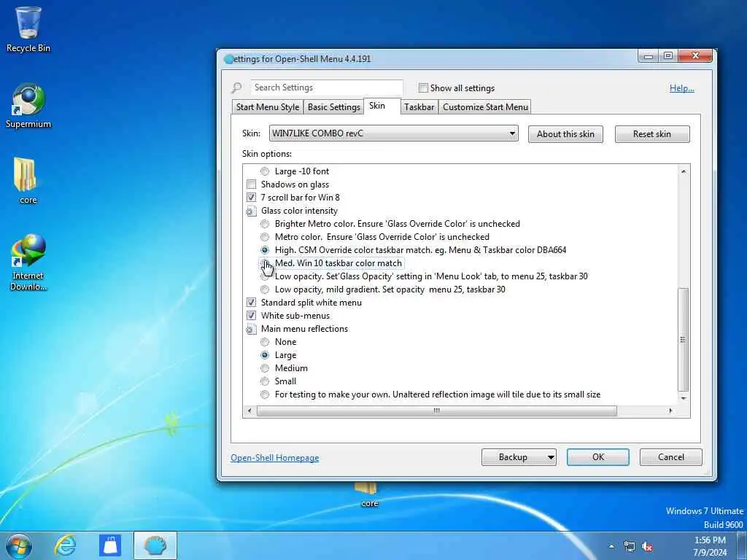
Task: Click the scroll up arrow in skin options
Action: click(x=683, y=171)
